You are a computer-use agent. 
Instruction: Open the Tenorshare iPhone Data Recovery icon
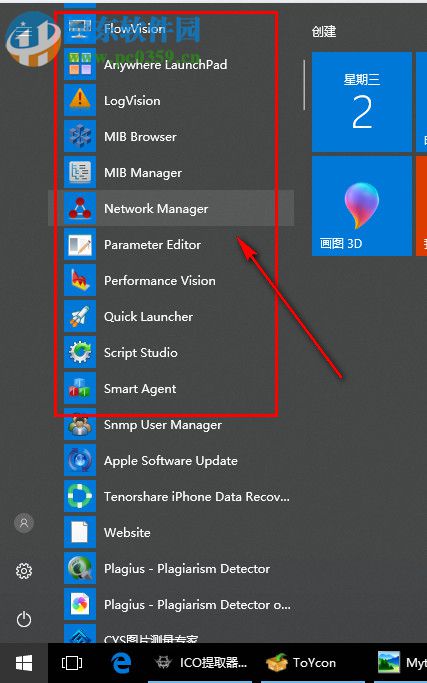click(80, 496)
